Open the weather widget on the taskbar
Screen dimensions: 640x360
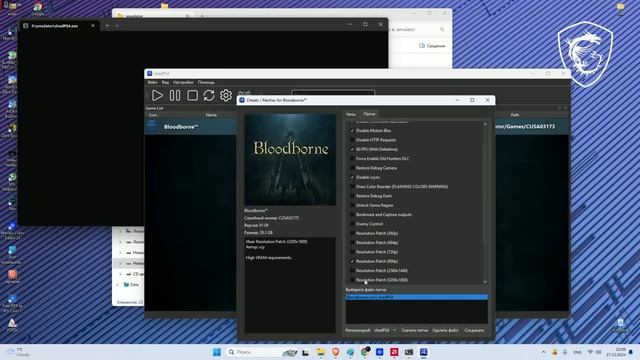click(x=18, y=352)
